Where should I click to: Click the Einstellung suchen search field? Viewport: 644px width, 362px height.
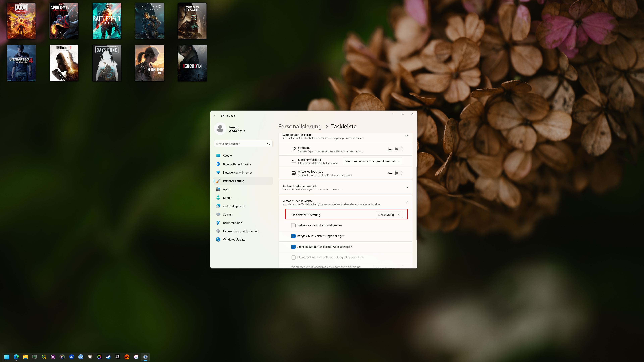point(240,144)
